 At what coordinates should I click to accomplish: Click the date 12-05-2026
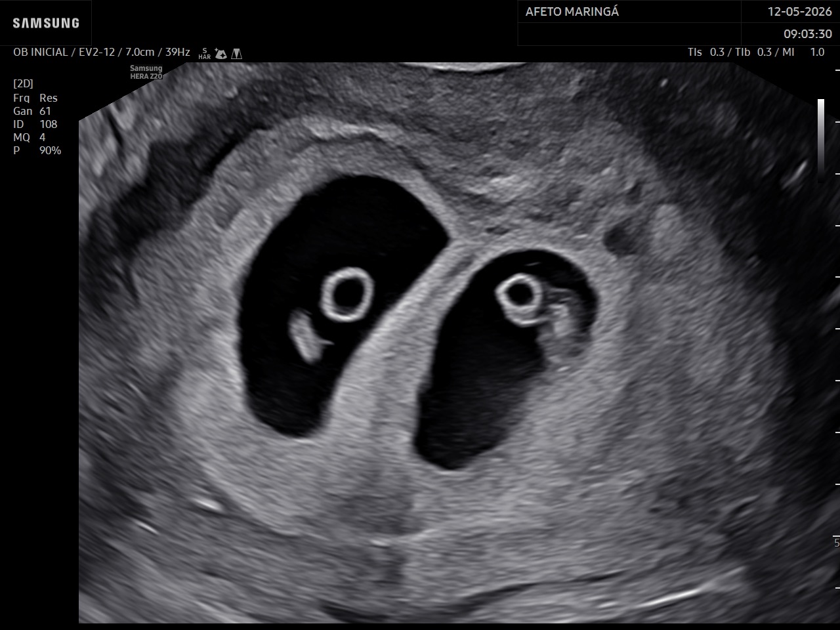[799, 12]
